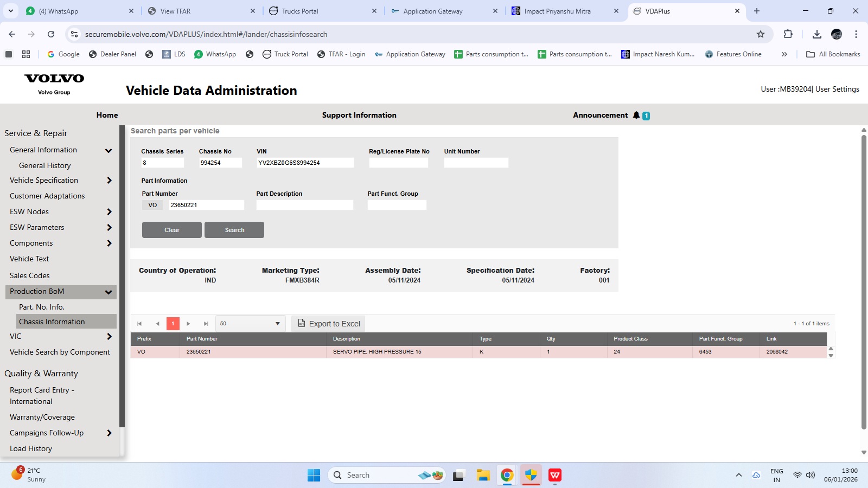The height and width of the screenshot is (488, 868).
Task: Bookmark this page with the star icon
Action: click(x=761, y=34)
